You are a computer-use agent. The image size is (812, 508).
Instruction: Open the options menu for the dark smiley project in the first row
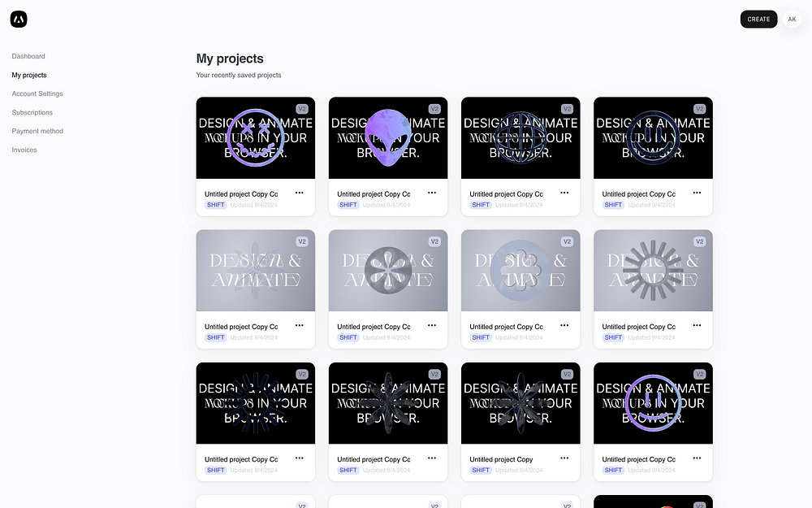(697, 193)
